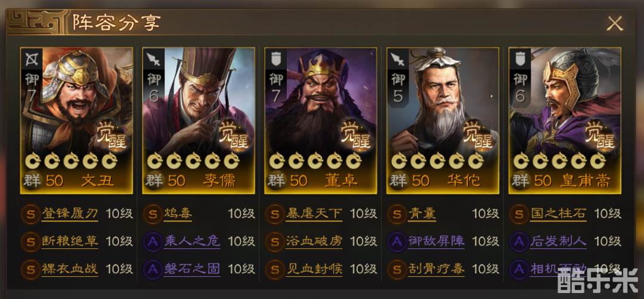Select the 刮骨疗毒 skill
Image resolution: width=644 pixels, height=299 pixels.
(x=436, y=269)
